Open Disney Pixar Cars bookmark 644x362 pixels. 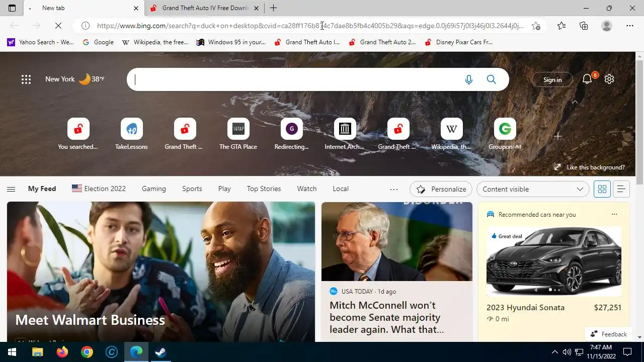click(459, 42)
